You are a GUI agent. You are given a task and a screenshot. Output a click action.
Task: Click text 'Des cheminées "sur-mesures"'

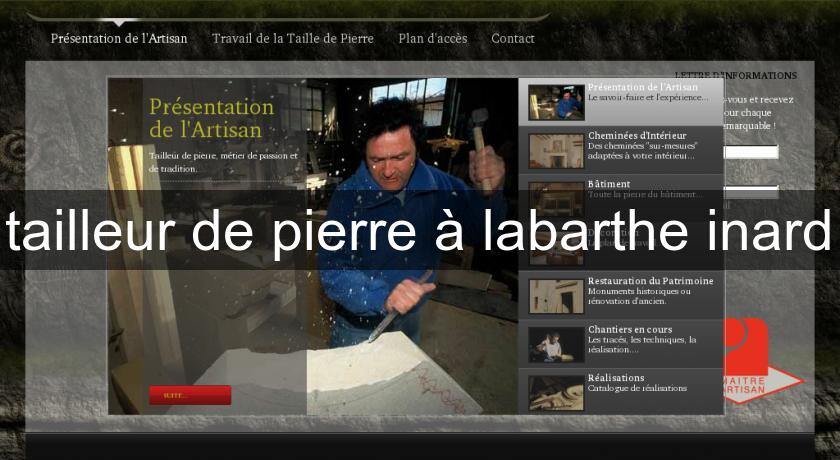[642, 146]
